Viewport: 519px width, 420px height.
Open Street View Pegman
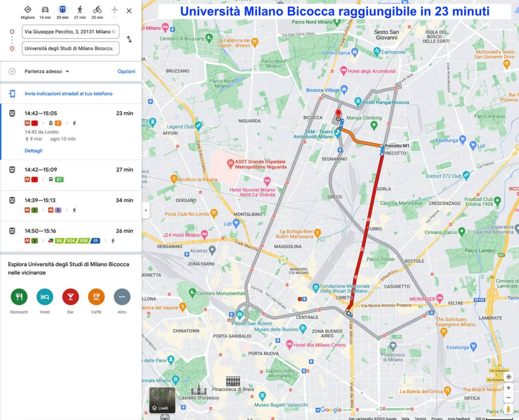pyautogui.click(x=509, y=409)
